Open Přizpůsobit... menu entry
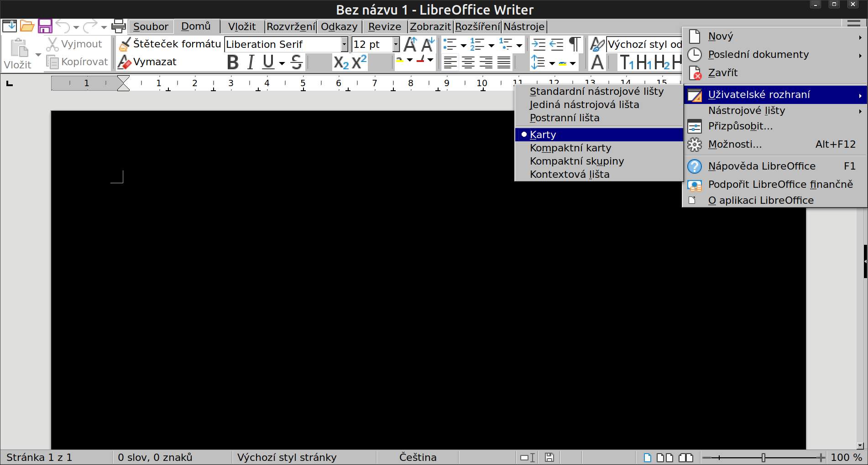 (x=776, y=126)
